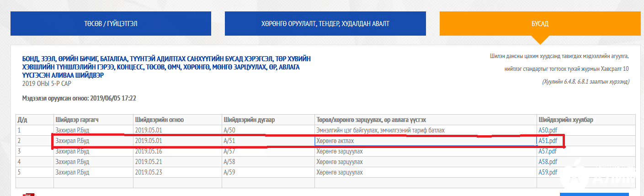The height and width of the screenshot is (196, 644).
Task: Click the A58.pdf link
Action: (x=548, y=162)
